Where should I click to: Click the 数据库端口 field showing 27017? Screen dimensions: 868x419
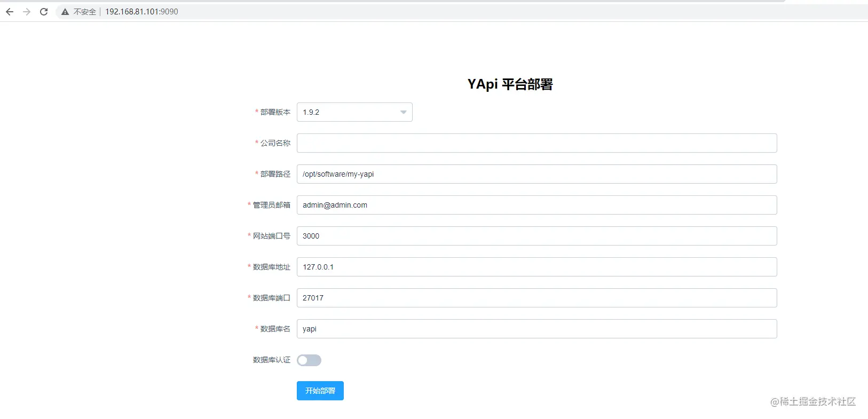(536, 298)
